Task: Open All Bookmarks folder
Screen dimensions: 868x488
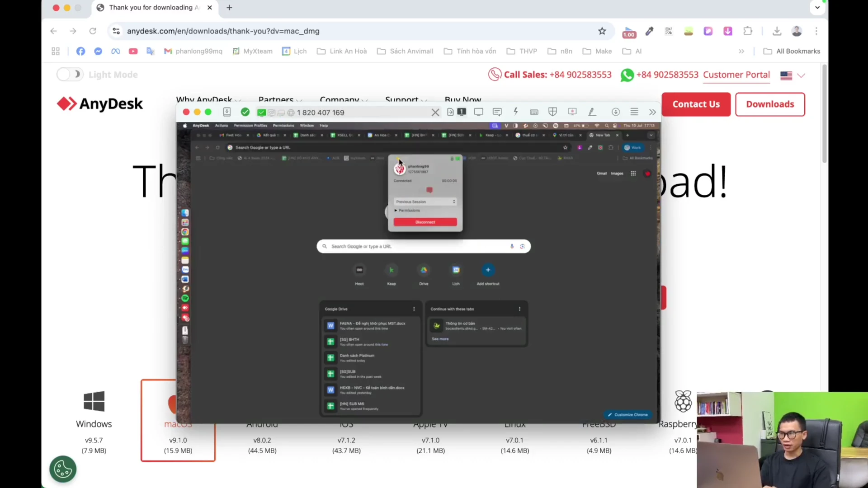Action: [x=792, y=52]
